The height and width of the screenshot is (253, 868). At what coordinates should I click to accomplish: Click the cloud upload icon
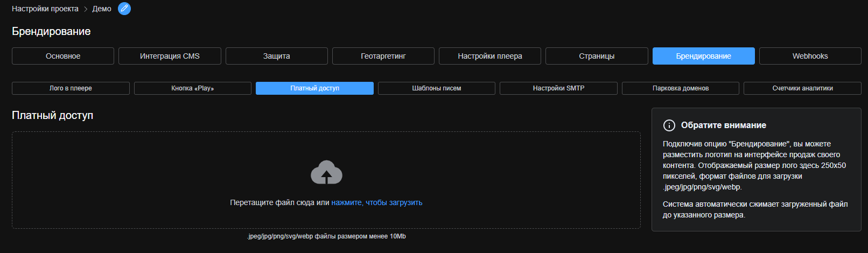coord(326,172)
